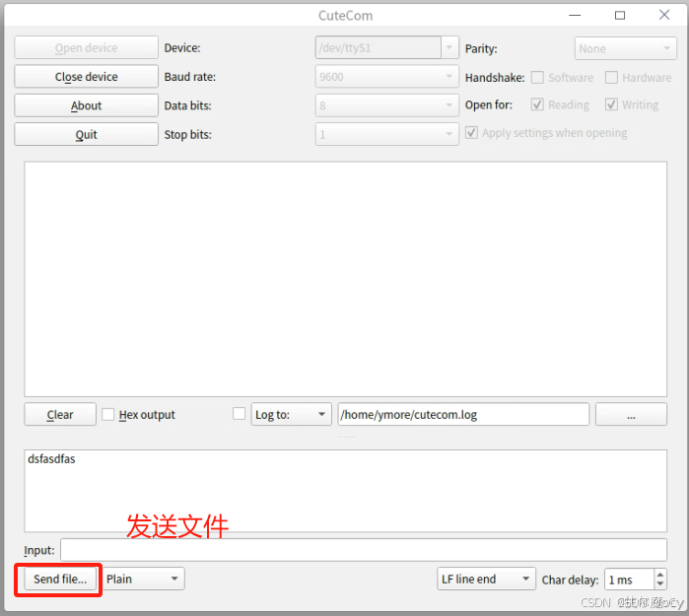Click inside the serial output area
This screenshot has width=689, height=616.
(345, 279)
